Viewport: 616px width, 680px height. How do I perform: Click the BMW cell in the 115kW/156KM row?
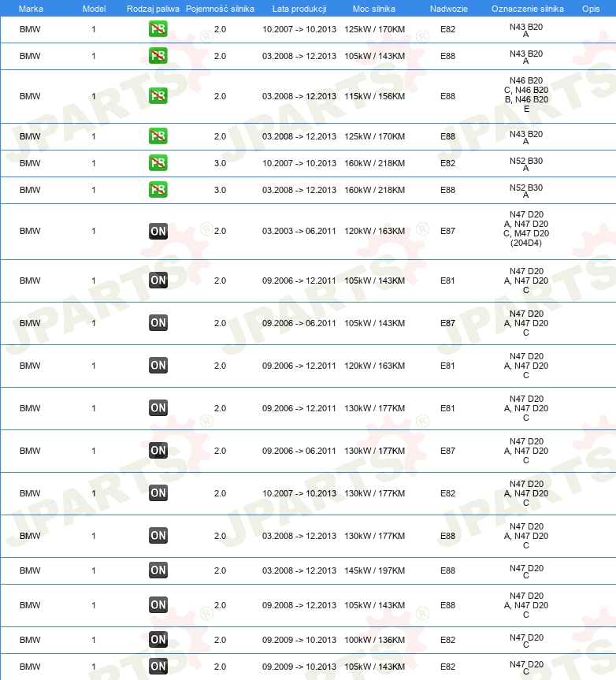click(30, 96)
